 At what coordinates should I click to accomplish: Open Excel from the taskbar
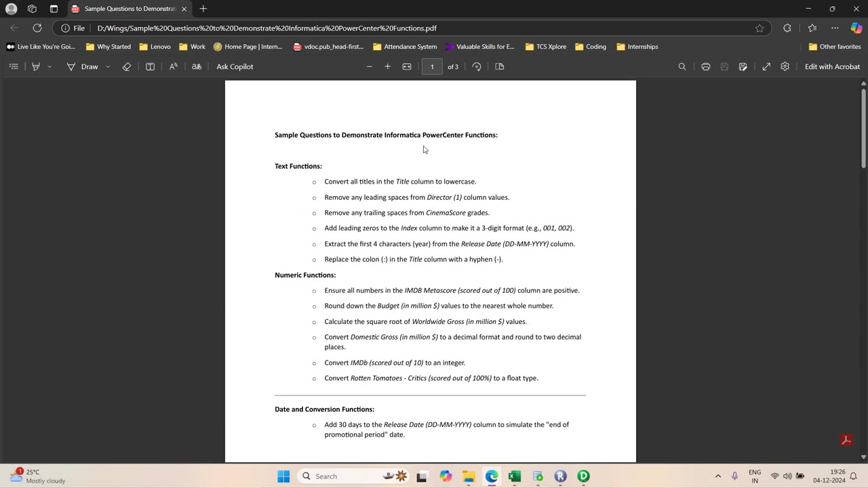(515, 476)
